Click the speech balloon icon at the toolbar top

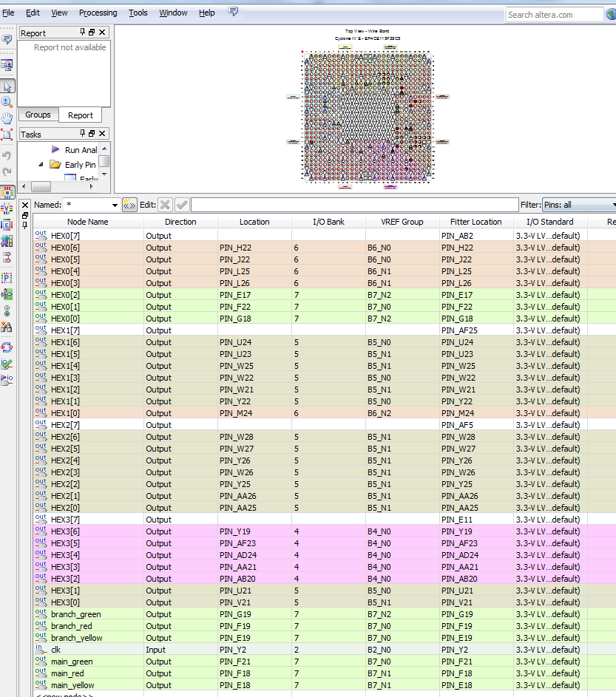click(x=7, y=41)
